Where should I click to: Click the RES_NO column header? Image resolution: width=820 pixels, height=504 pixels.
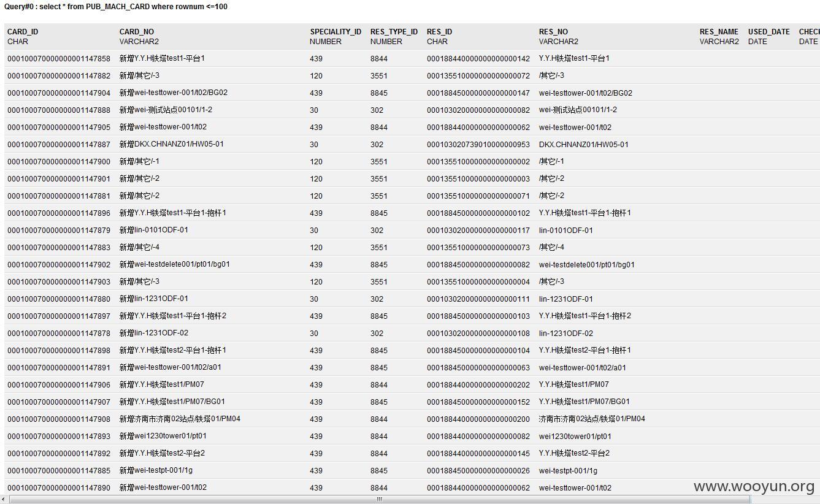pyautogui.click(x=553, y=32)
